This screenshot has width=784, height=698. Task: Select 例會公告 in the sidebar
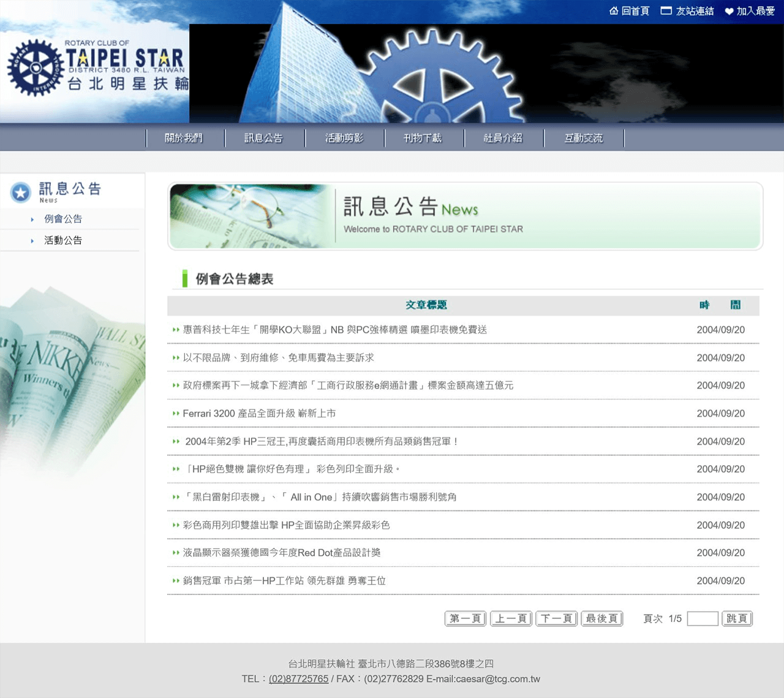tap(63, 219)
